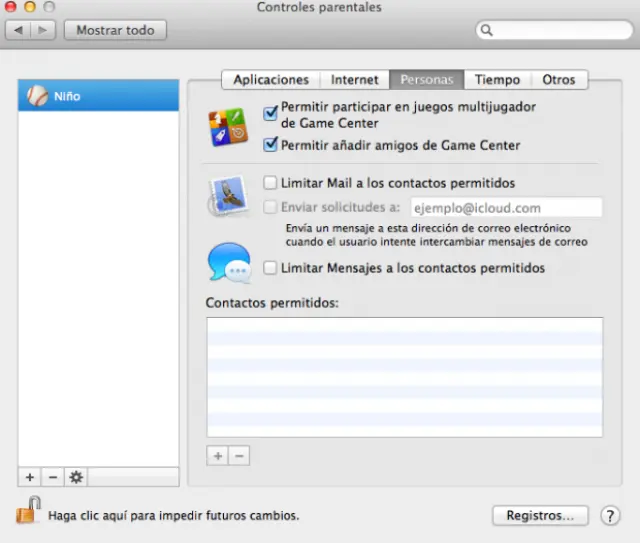Uncheck Permitir añadir amigos de Game Center
The height and width of the screenshot is (543, 640).
(270, 145)
